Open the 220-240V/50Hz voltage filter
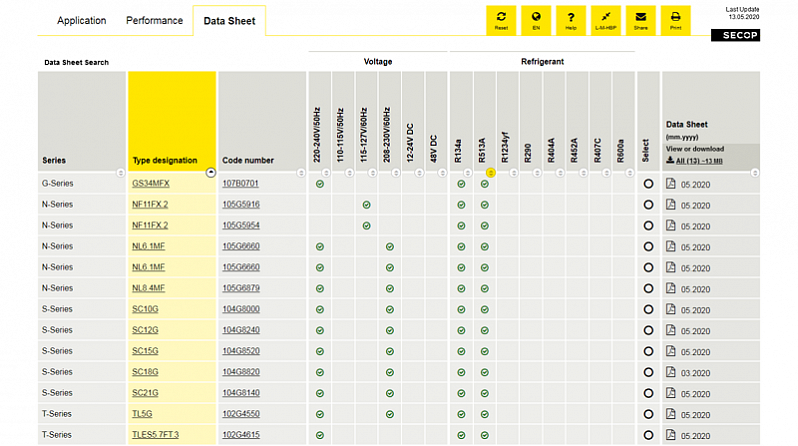 [326, 173]
